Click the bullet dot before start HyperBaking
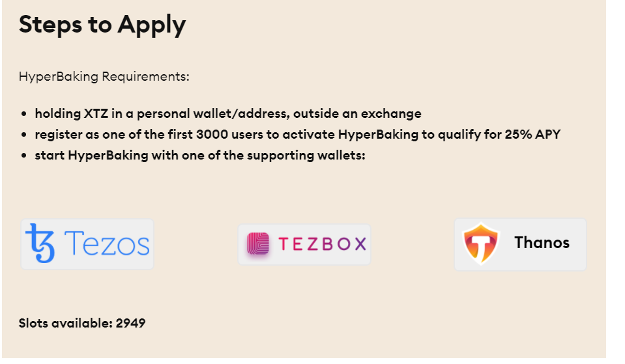This screenshot has height=364, width=625. coord(24,156)
